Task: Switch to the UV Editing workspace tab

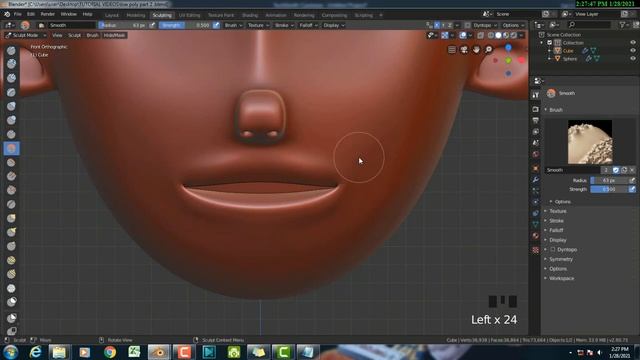Action: click(x=189, y=15)
